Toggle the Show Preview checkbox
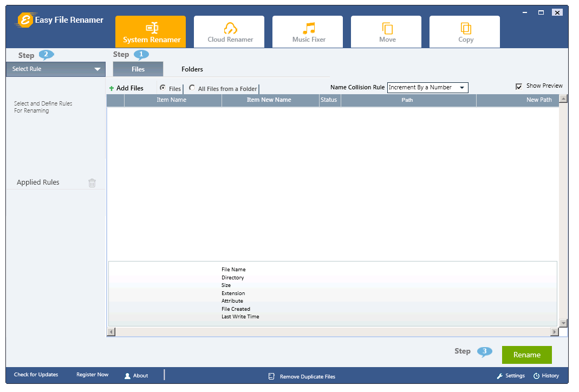The height and width of the screenshot is (392, 579). pos(519,87)
